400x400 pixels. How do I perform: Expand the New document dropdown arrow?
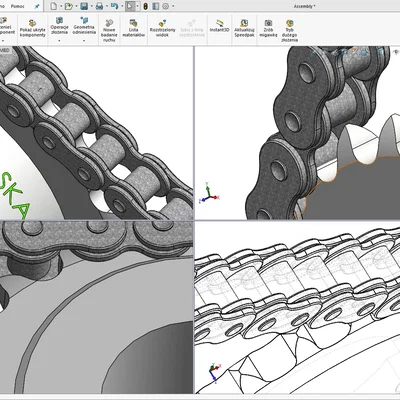(60, 6)
